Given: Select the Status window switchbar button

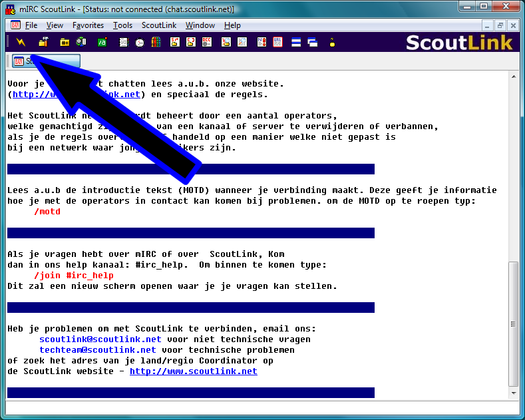Looking at the screenshot, I should [x=46, y=61].
